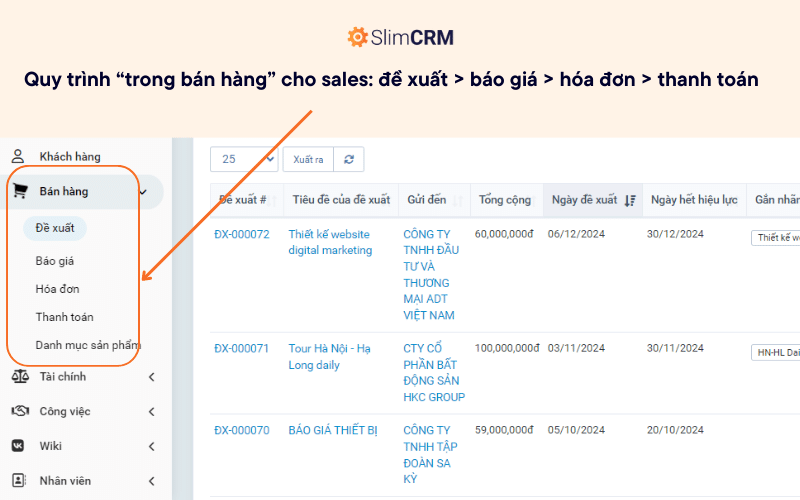Expand the Tài chính menu chevron
The image size is (800, 500).
coord(152,377)
